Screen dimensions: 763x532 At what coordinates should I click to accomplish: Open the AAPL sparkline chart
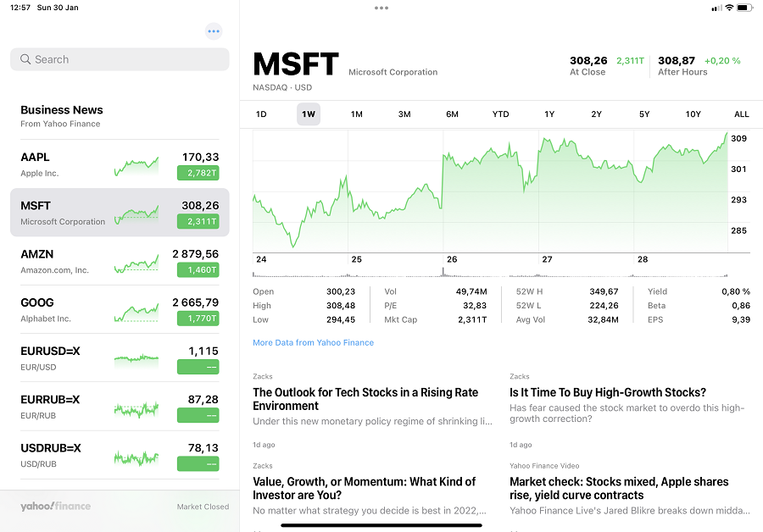(x=136, y=166)
